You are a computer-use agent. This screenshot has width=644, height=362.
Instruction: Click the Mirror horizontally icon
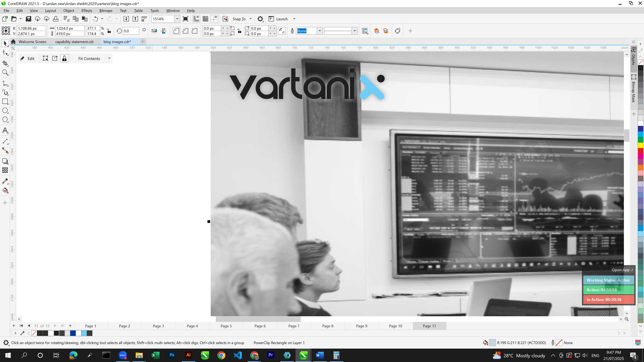tap(154, 31)
